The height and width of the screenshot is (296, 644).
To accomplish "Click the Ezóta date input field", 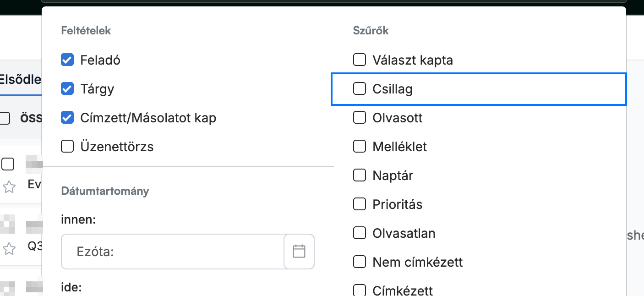I will point(173,251).
